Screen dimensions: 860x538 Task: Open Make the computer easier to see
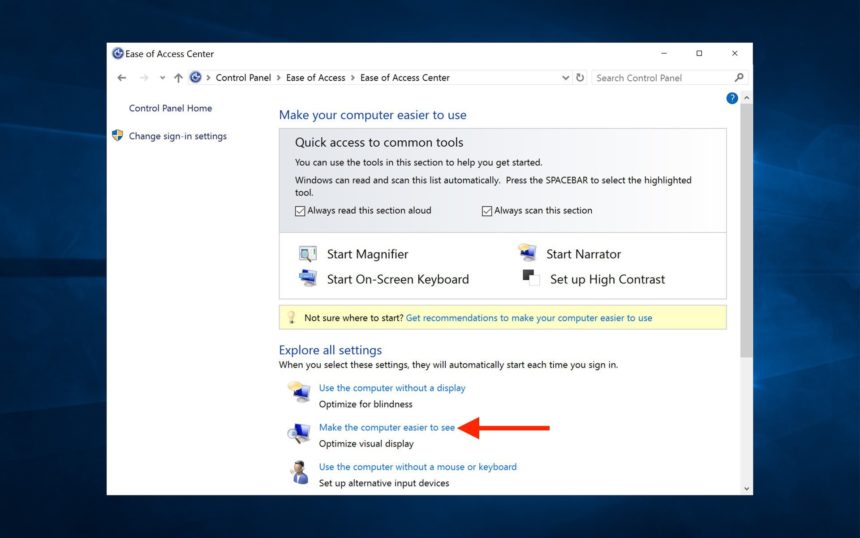click(387, 427)
